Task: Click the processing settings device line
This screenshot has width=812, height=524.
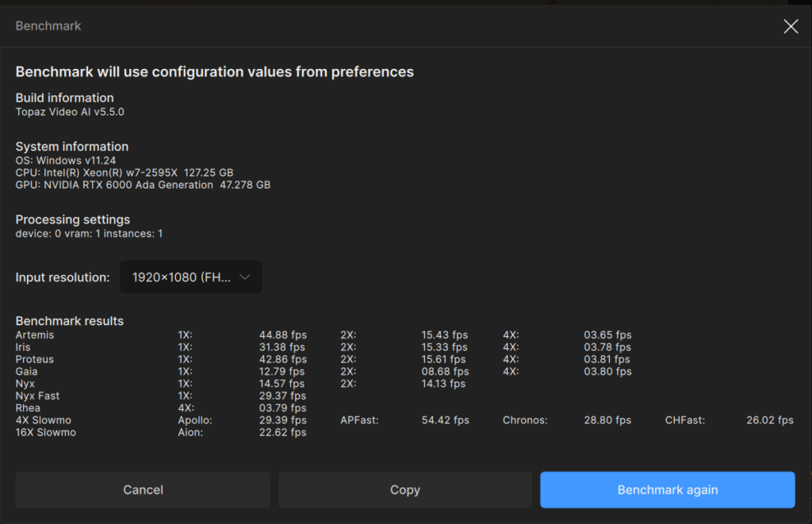Action: coord(89,234)
